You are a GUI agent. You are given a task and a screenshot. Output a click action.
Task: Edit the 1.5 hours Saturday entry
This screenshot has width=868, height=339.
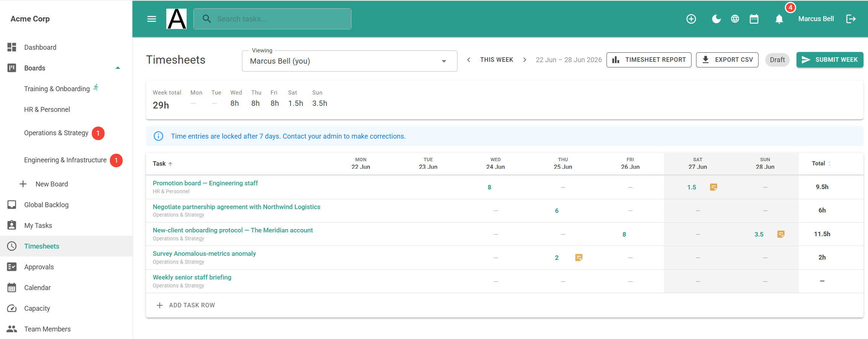point(692,187)
